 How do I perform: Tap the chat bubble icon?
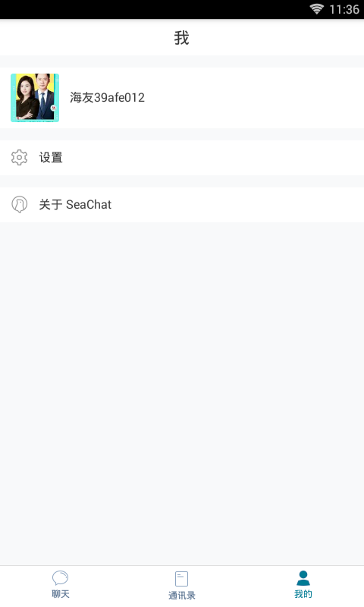click(61, 578)
